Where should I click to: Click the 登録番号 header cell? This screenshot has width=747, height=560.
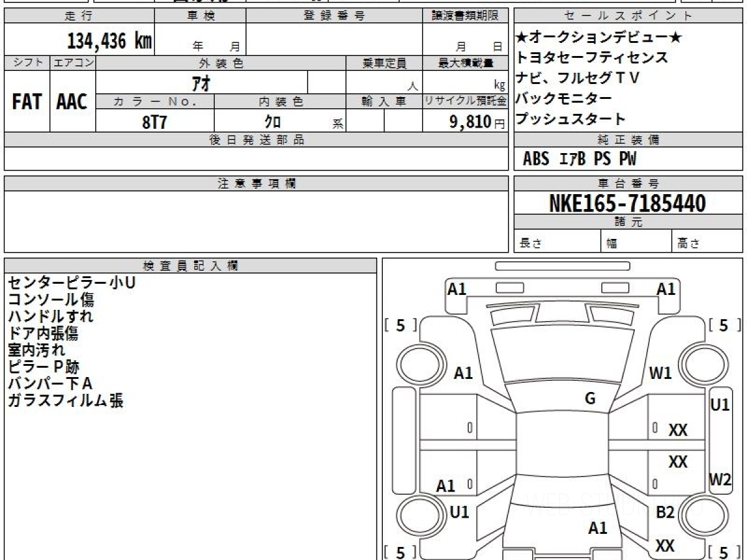pyautogui.click(x=335, y=16)
